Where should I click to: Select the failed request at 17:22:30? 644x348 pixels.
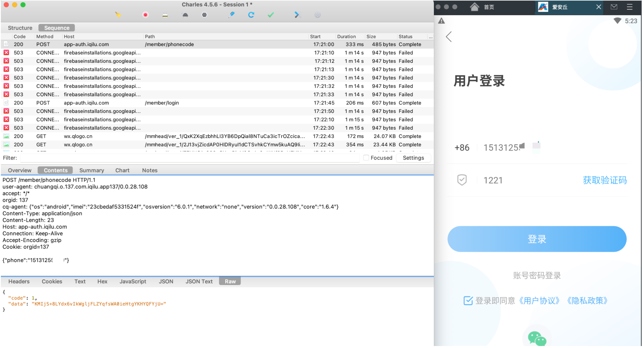coord(217,128)
